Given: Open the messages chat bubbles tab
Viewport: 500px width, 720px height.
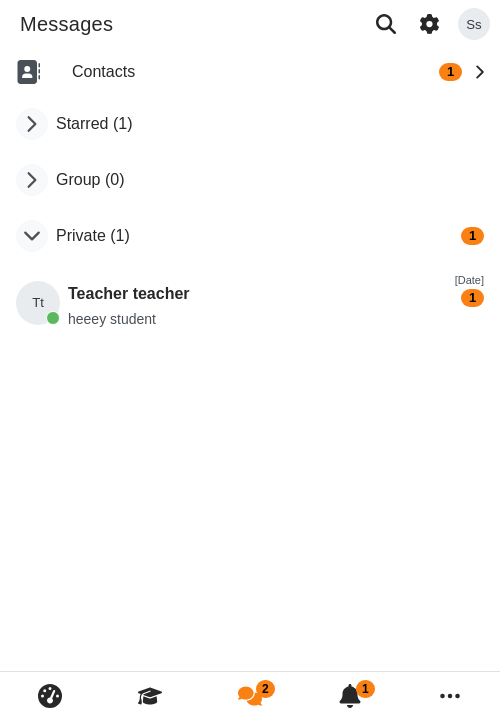Looking at the screenshot, I should 250,696.
